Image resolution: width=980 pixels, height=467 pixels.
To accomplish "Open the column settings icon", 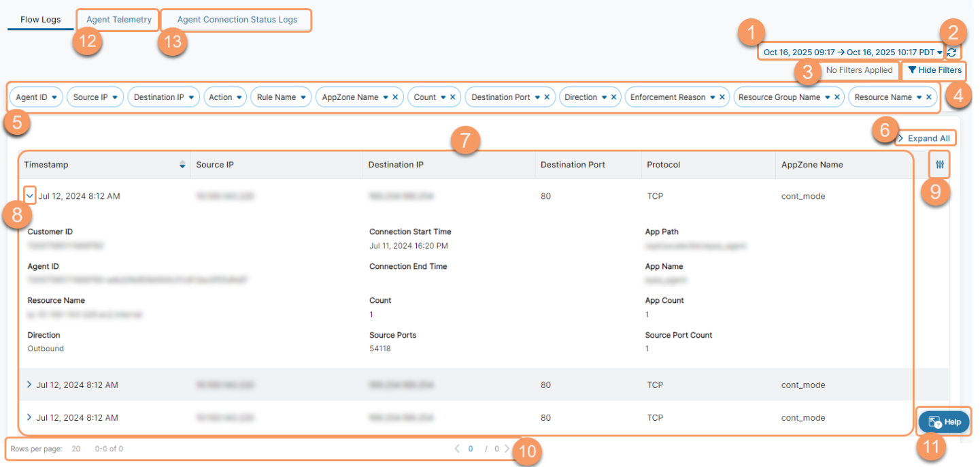I will click(941, 165).
